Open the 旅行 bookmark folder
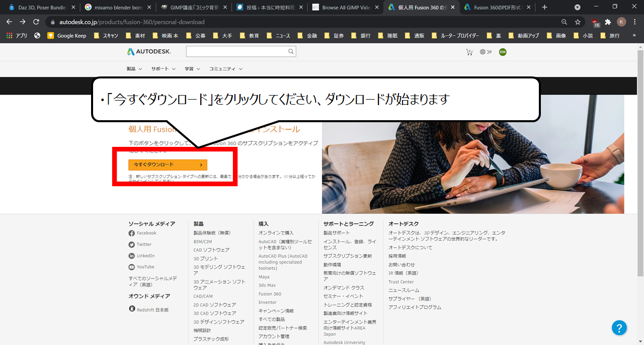The width and height of the screenshot is (644, 345). [x=609, y=36]
